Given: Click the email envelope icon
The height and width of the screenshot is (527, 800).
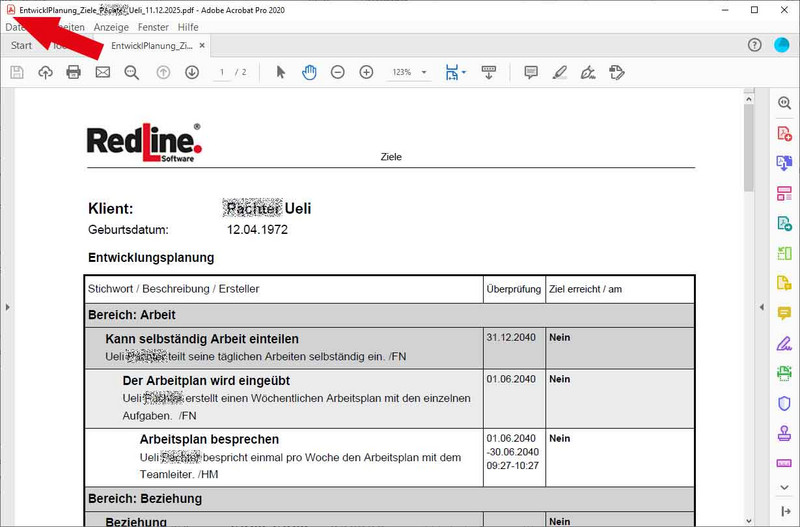Looking at the screenshot, I should 102,72.
